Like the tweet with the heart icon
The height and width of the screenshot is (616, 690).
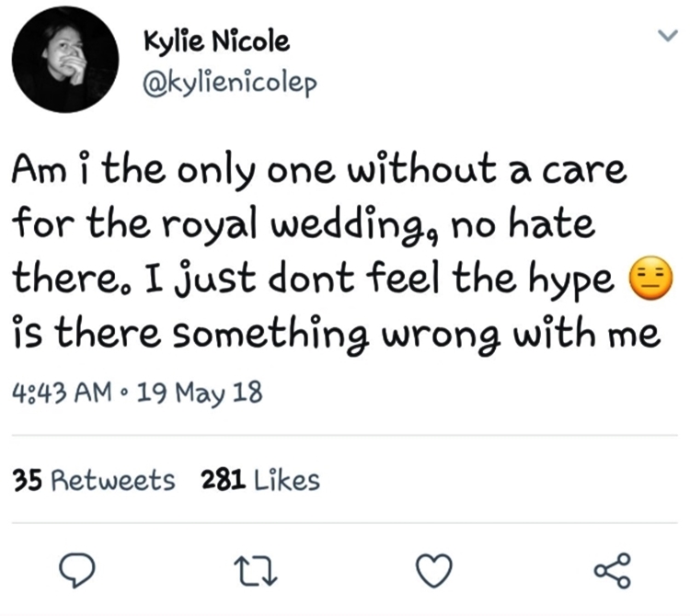click(x=435, y=572)
